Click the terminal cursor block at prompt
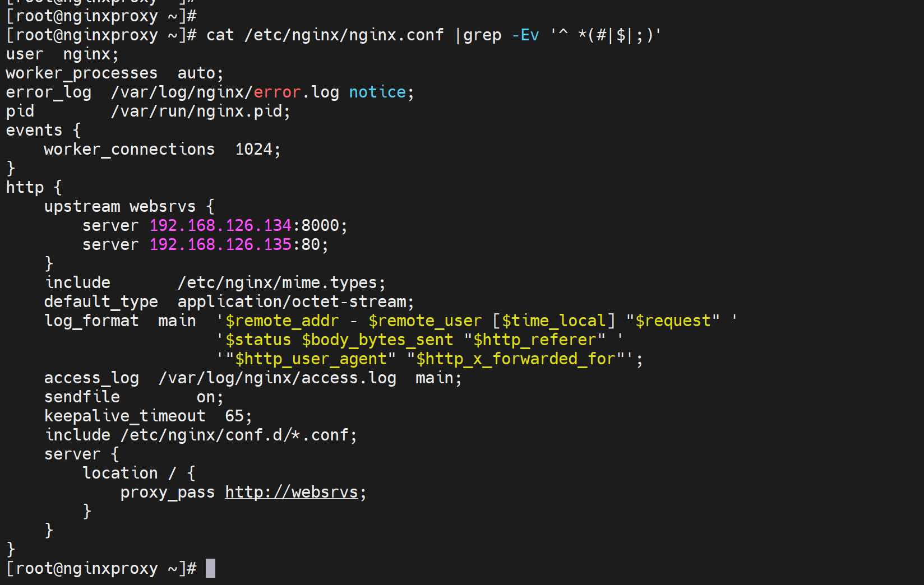This screenshot has width=924, height=585. (210, 568)
